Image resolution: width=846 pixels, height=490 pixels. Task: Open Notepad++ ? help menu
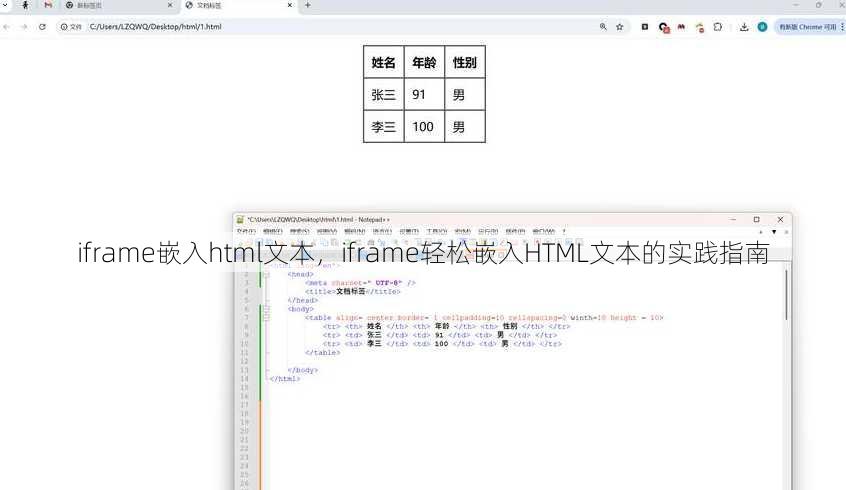tap(564, 232)
